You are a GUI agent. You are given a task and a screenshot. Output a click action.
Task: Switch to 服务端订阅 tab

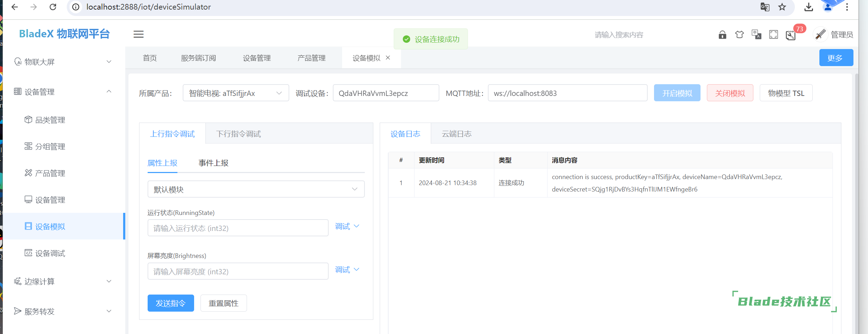pyautogui.click(x=198, y=58)
